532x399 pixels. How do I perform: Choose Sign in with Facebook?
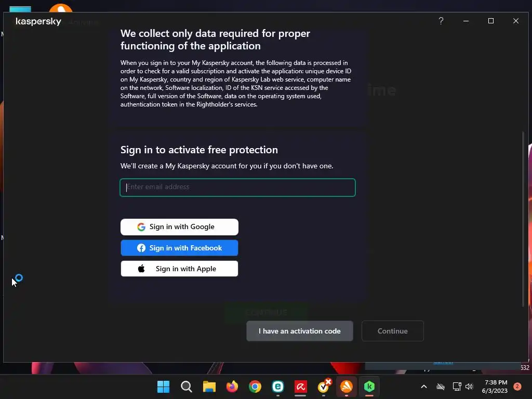point(179,248)
